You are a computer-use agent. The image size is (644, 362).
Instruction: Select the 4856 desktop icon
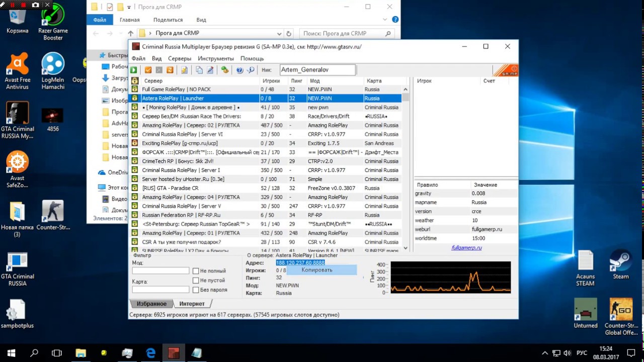point(53,120)
